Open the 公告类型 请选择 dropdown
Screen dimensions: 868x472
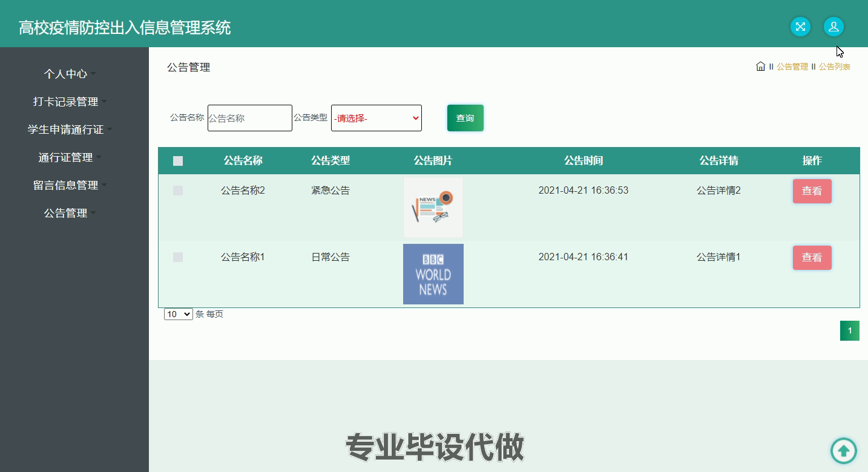376,118
